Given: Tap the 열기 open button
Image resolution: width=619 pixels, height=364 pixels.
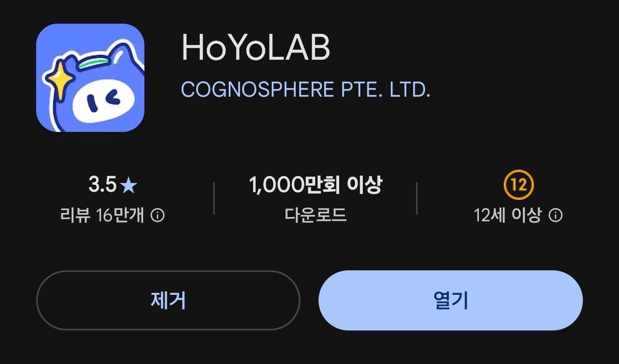Looking at the screenshot, I should click(450, 300).
